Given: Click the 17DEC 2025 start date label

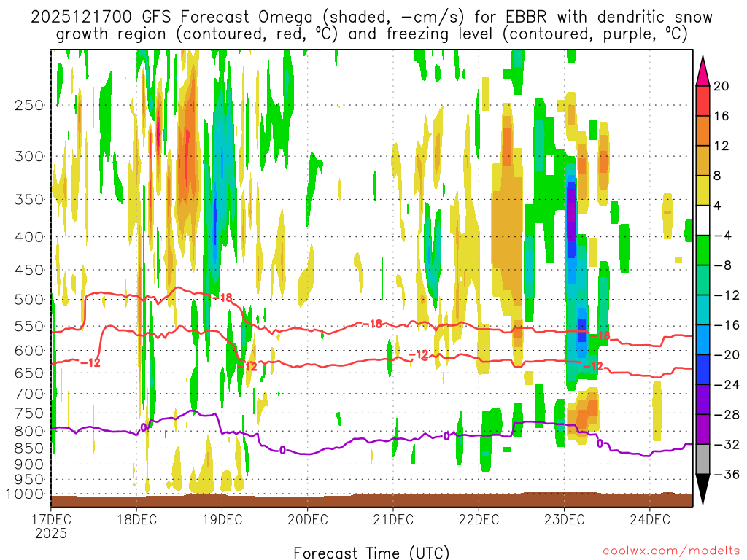Looking at the screenshot, I should pos(51,526).
